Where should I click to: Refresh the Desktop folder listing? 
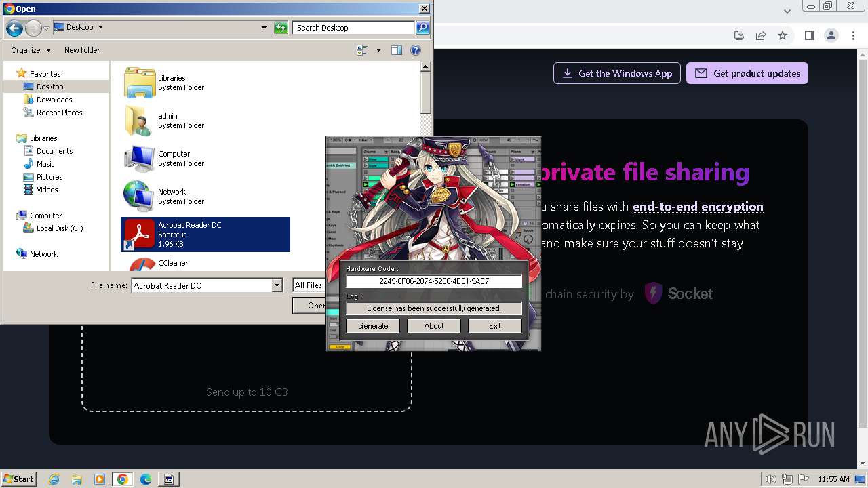[x=281, y=28]
